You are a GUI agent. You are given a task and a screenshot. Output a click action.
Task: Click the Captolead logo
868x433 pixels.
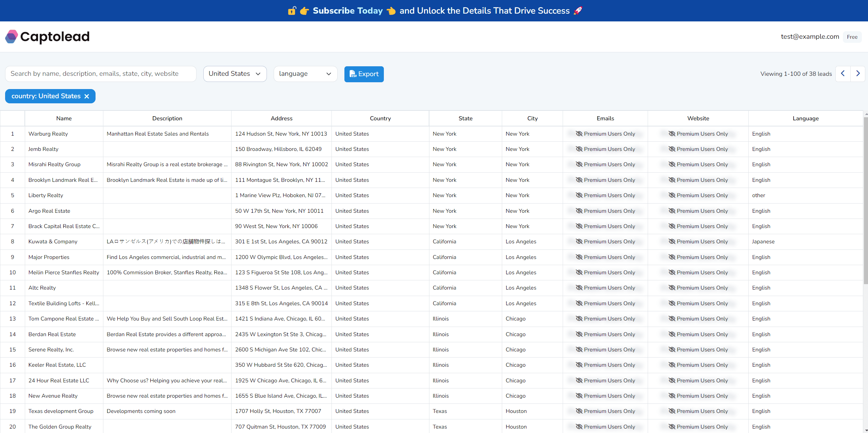47,37
